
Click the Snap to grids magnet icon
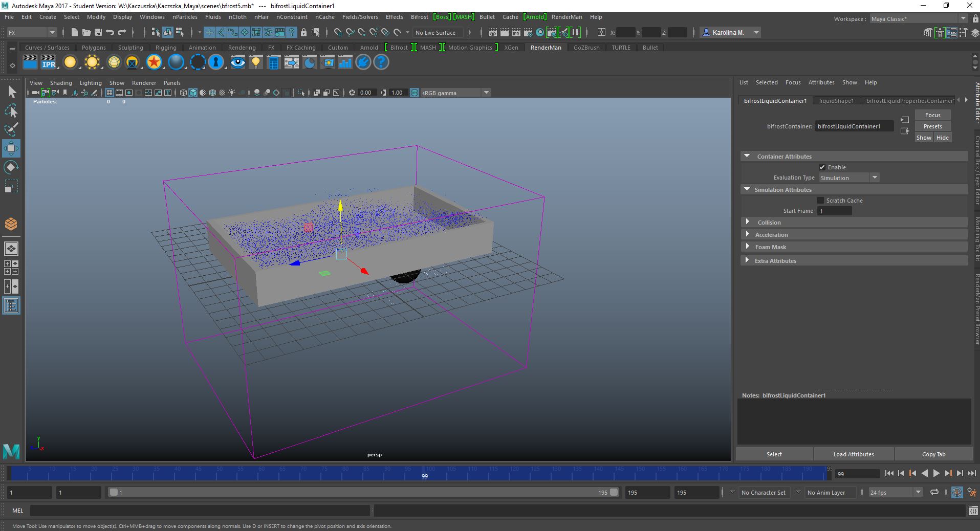(209, 32)
